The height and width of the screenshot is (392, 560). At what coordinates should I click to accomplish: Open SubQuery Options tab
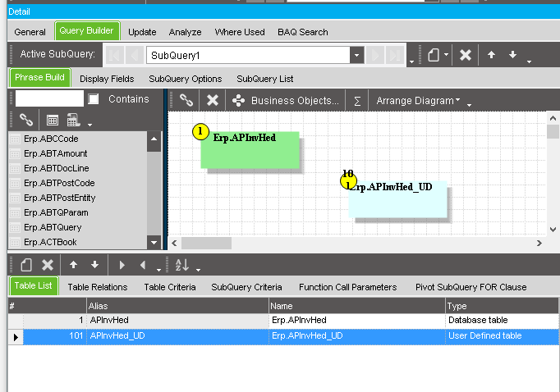point(185,79)
